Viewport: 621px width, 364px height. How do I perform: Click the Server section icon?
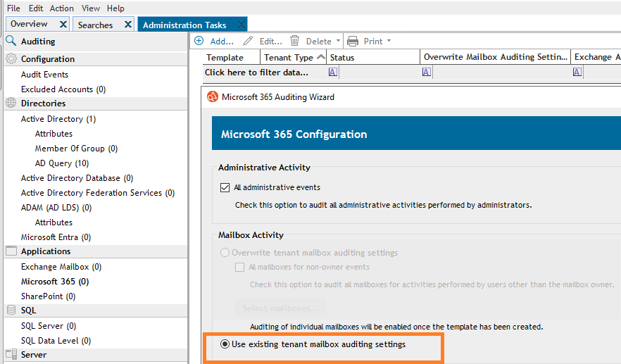click(11, 354)
